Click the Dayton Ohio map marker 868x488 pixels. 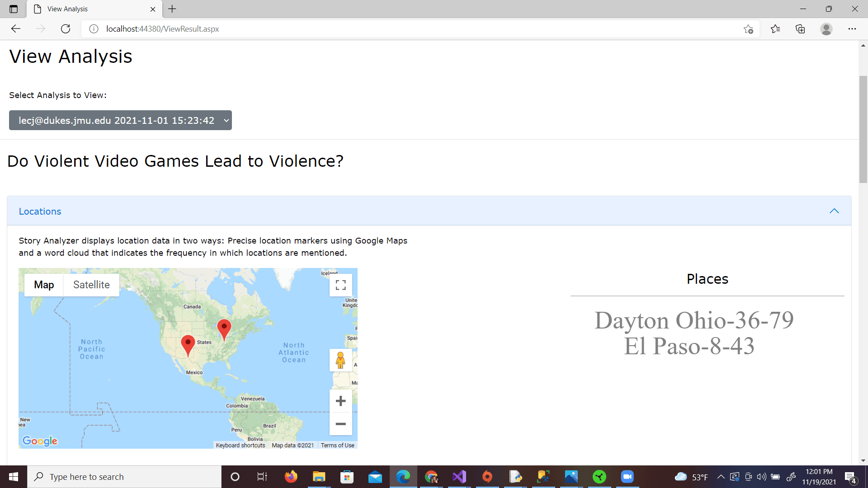tap(224, 328)
